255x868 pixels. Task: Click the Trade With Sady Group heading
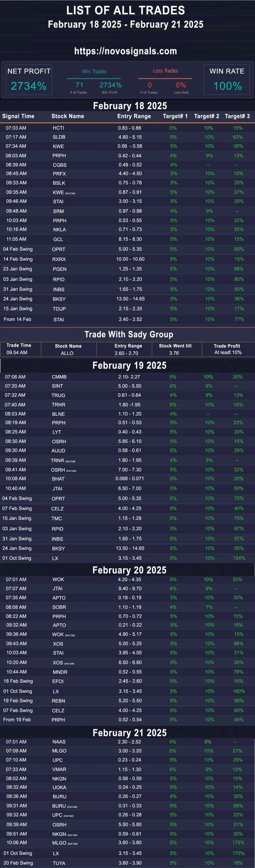point(129,335)
